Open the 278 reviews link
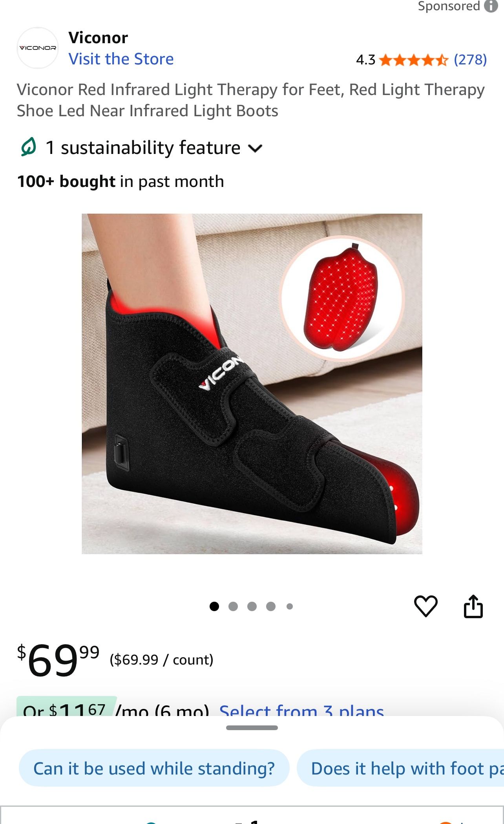Viewport: 504px width, 824px height. click(470, 60)
